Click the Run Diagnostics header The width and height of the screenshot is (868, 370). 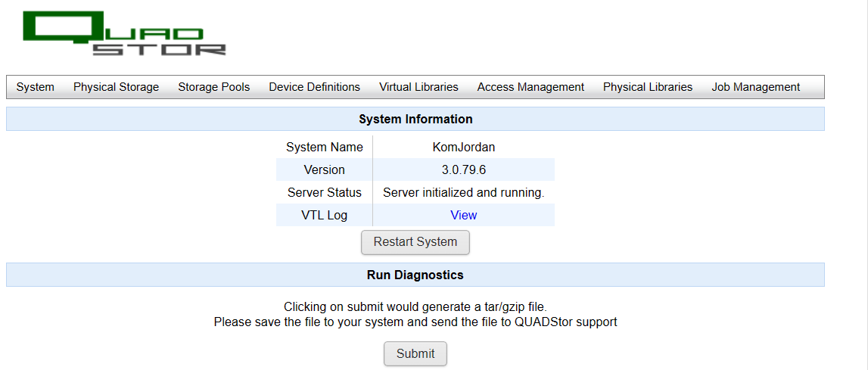tap(415, 275)
